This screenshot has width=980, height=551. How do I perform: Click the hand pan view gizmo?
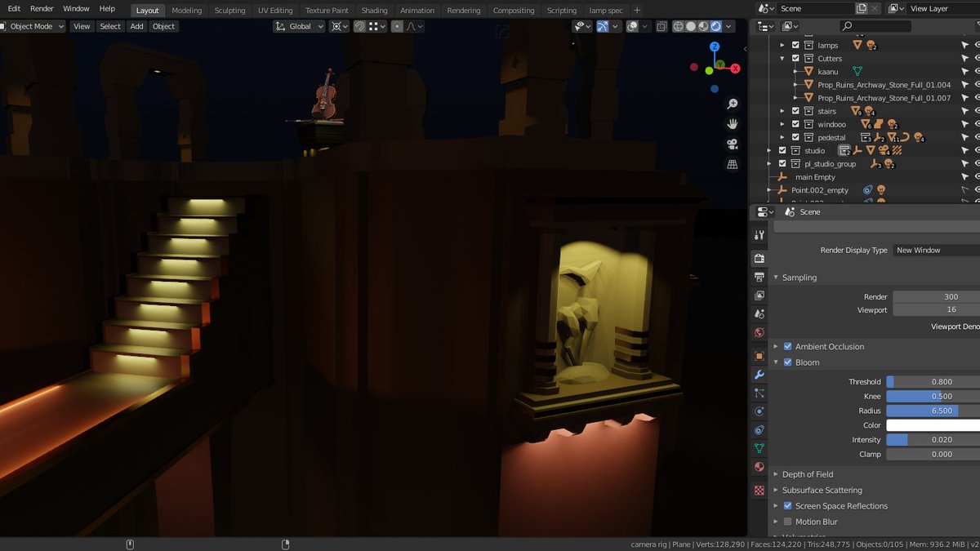pos(733,124)
